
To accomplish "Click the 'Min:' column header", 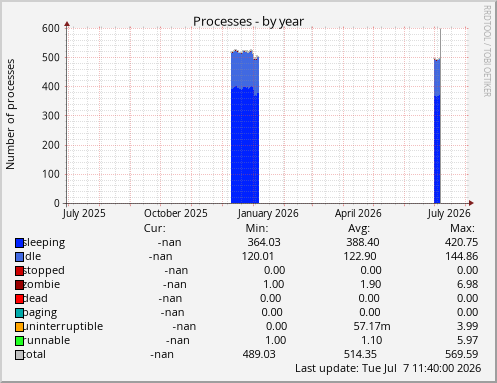I will 257,228.
